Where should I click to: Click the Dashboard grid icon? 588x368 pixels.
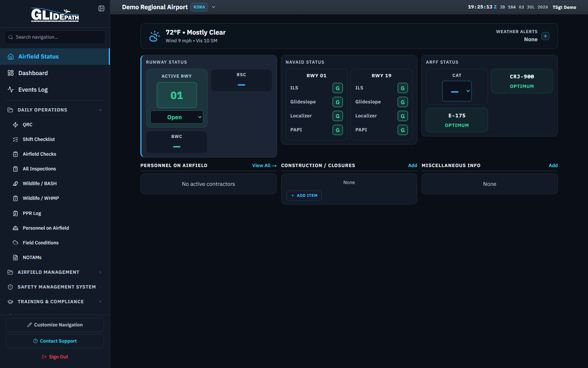point(11,73)
